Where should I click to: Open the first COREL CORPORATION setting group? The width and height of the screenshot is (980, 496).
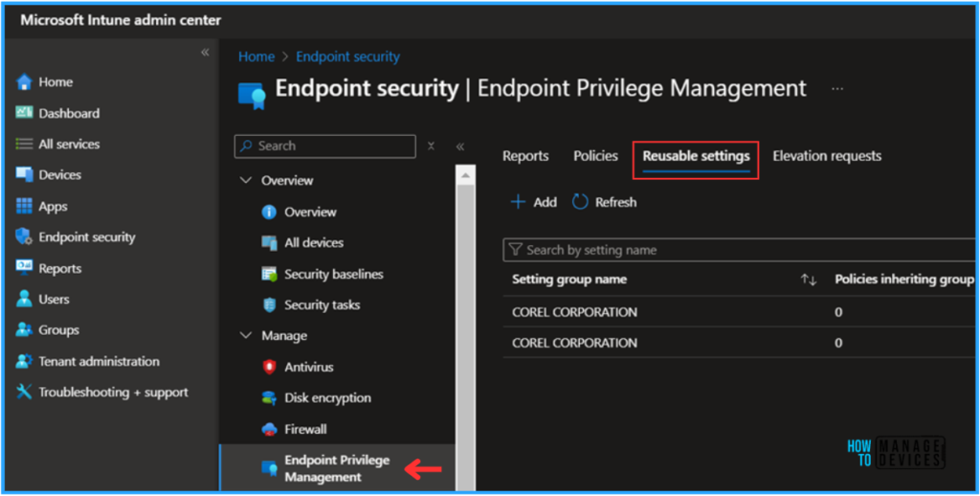point(574,311)
